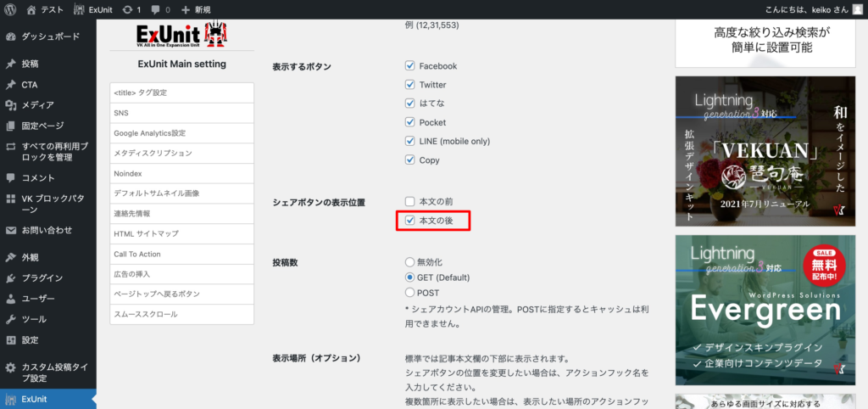Open the Evergreen Lightning banner ad
The width and height of the screenshot is (868, 409).
coord(765,310)
